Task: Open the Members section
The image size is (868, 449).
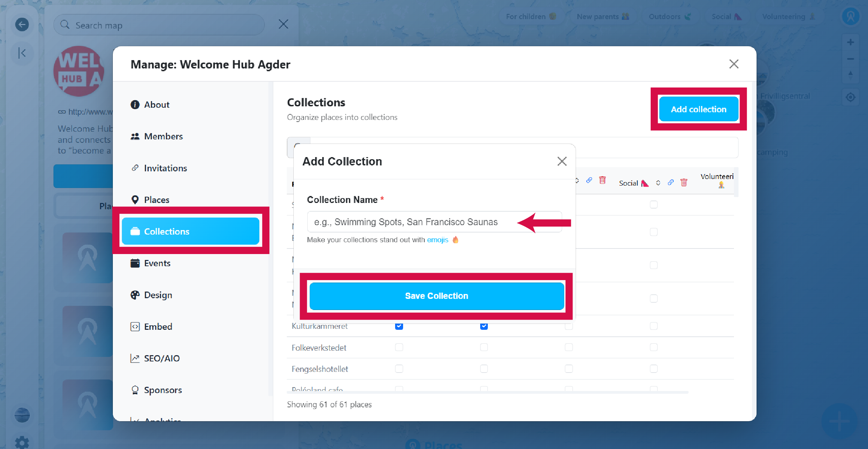Action: (191, 136)
